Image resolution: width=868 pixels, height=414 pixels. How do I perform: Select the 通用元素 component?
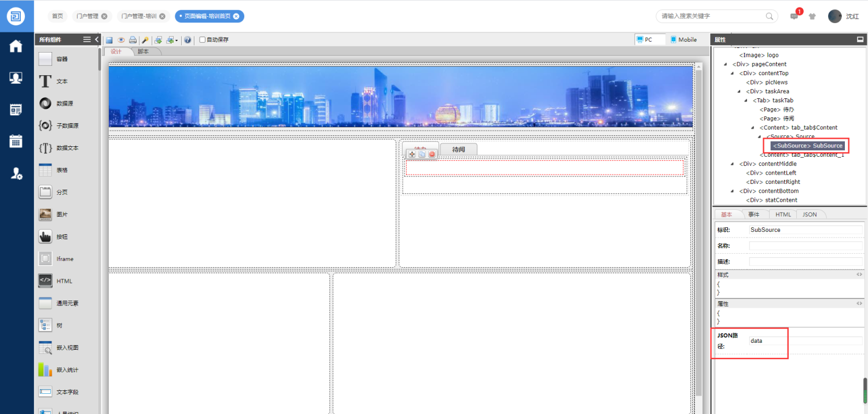point(66,303)
